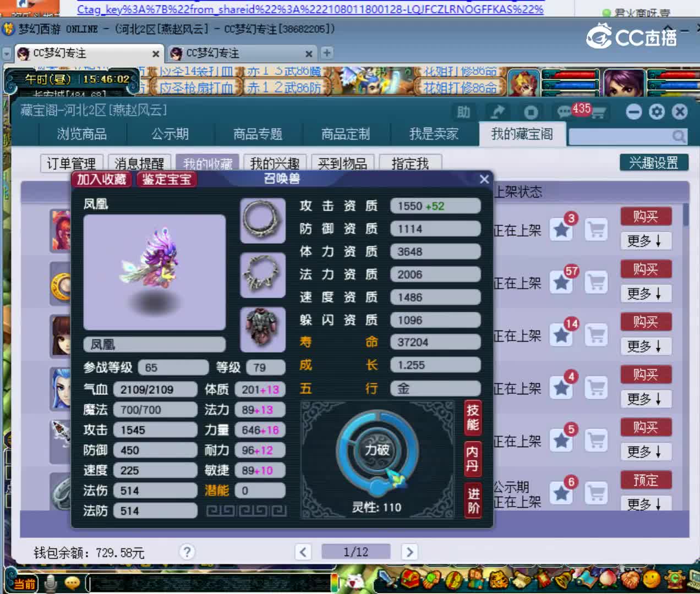Add the listing with 57 favorites to cart

point(596,283)
